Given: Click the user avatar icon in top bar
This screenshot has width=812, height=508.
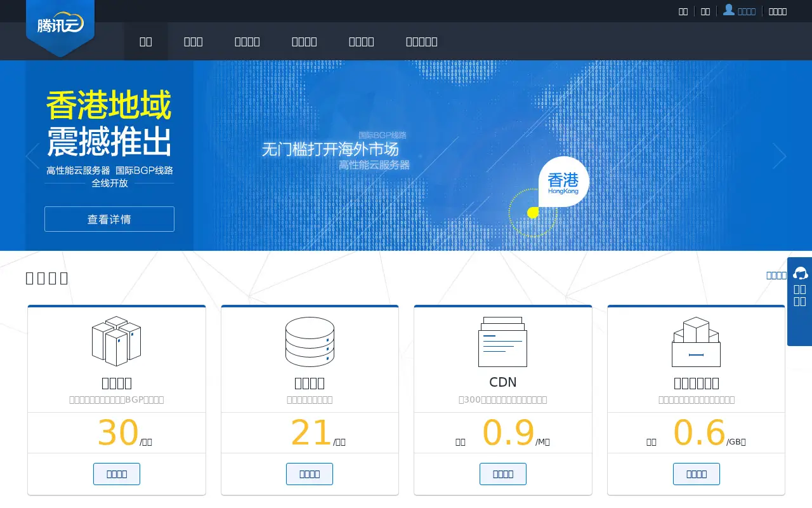Looking at the screenshot, I should point(729,10).
